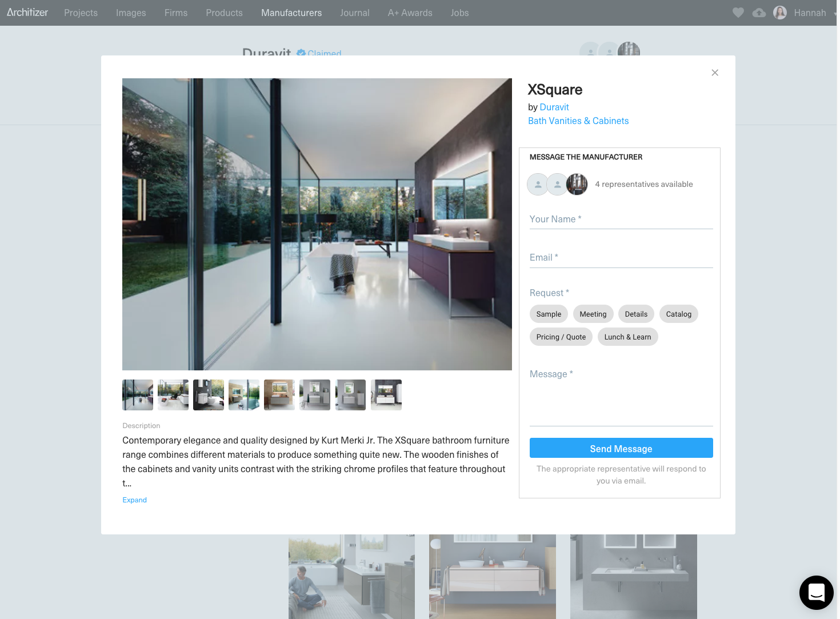This screenshot has height=619, width=840.
Task: Open background product with two vessel sinks
Action: click(x=493, y=577)
